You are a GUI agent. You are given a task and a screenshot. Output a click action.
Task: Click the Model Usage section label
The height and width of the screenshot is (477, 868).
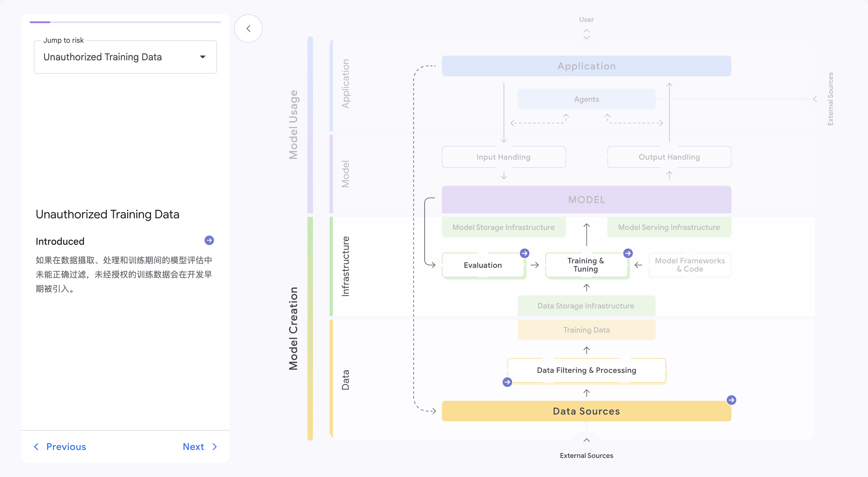293,124
